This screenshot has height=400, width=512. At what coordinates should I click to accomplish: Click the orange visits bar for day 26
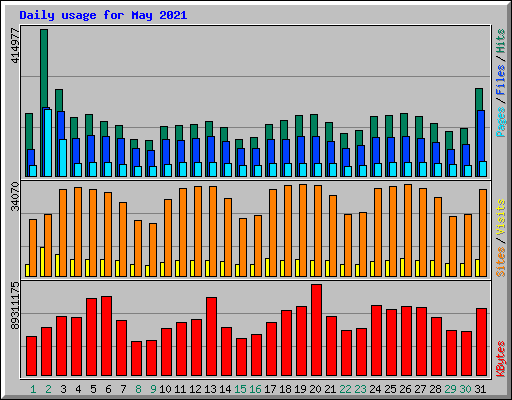click(x=408, y=230)
